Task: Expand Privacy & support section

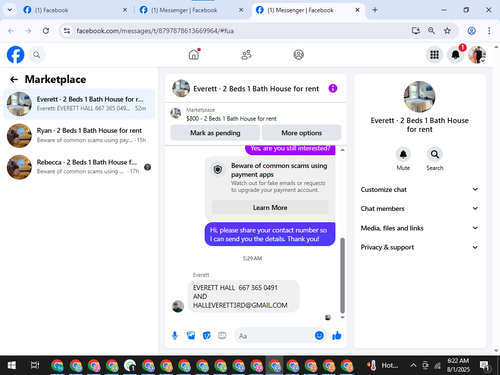Action: (419, 247)
